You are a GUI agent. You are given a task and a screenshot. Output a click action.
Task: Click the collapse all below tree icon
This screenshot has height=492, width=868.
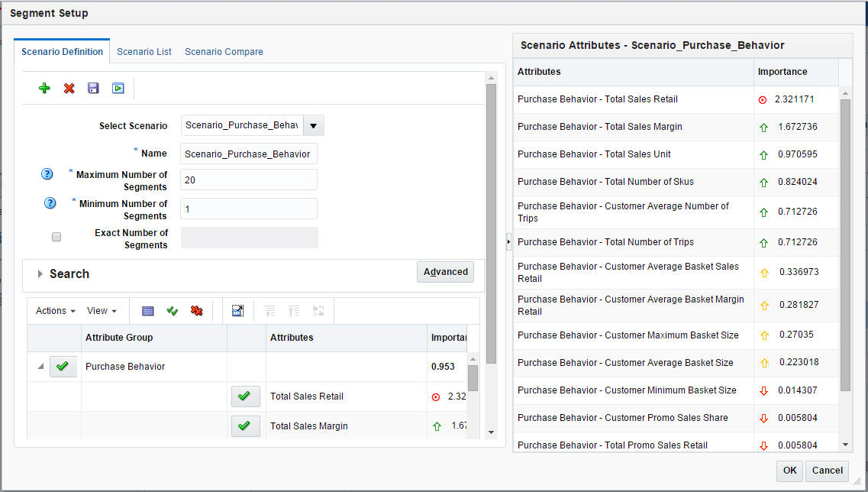294,311
